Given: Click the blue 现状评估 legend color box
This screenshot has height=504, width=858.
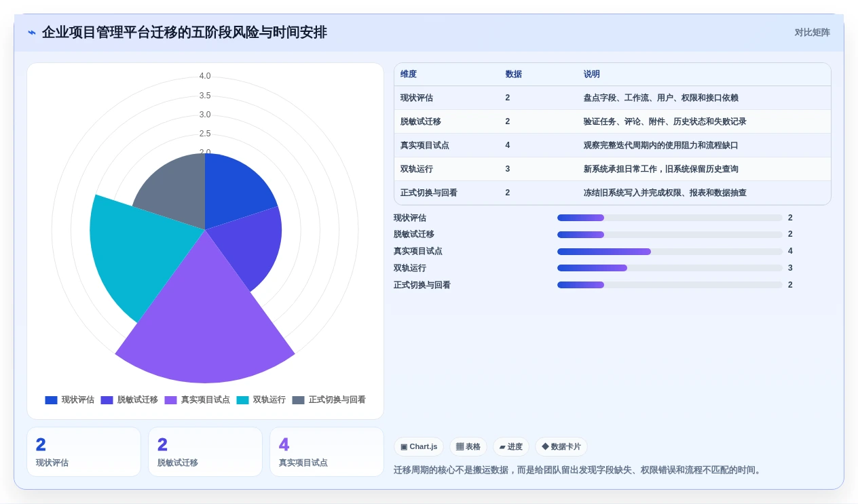Looking at the screenshot, I should 52,400.
